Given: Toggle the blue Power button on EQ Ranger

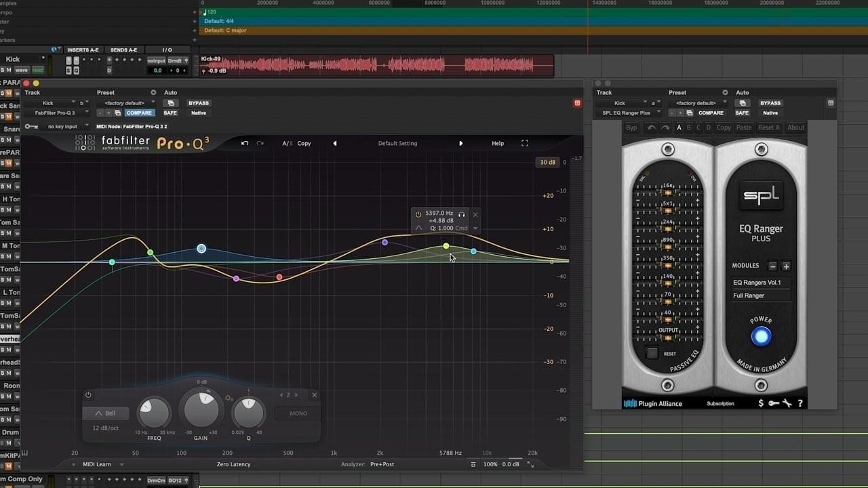Looking at the screenshot, I should tap(761, 335).
